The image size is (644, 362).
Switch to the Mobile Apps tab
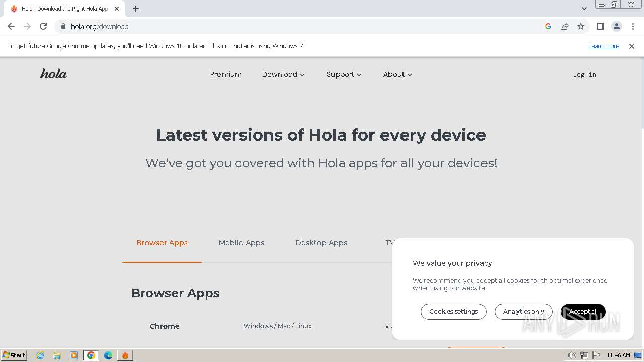point(242,243)
